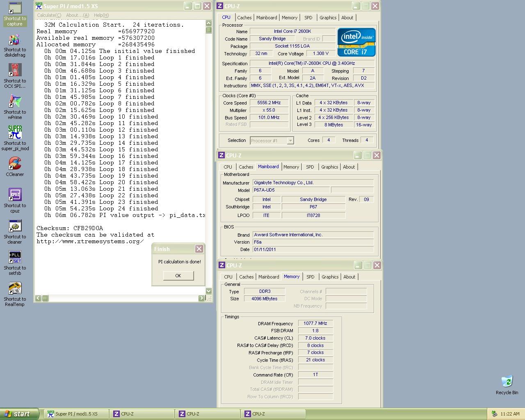
Task: Click the BIOS version F6a field
Action: [313, 242]
